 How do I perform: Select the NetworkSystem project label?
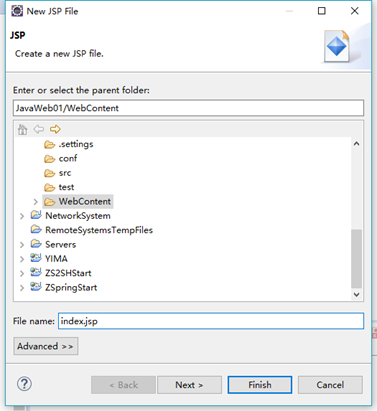tap(78, 216)
